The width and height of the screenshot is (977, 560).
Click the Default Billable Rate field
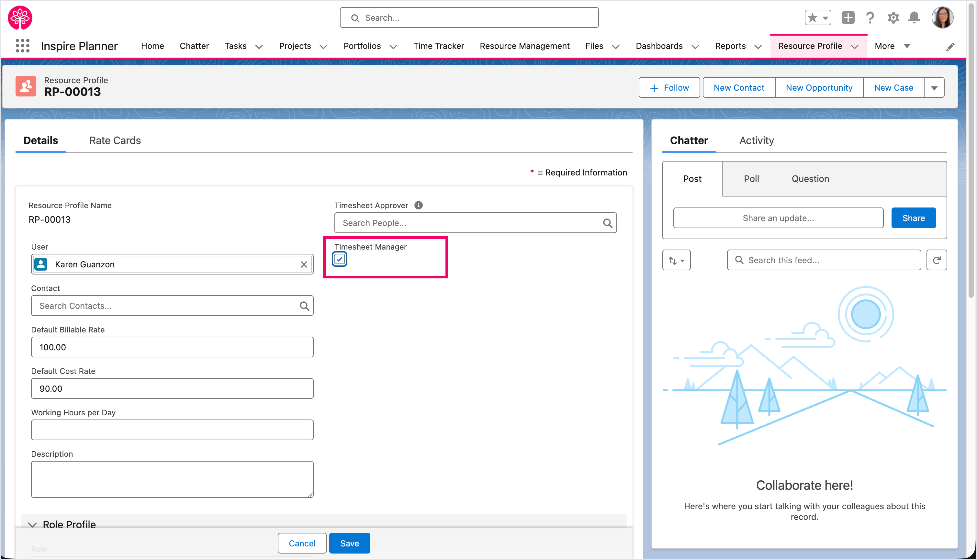[172, 347]
